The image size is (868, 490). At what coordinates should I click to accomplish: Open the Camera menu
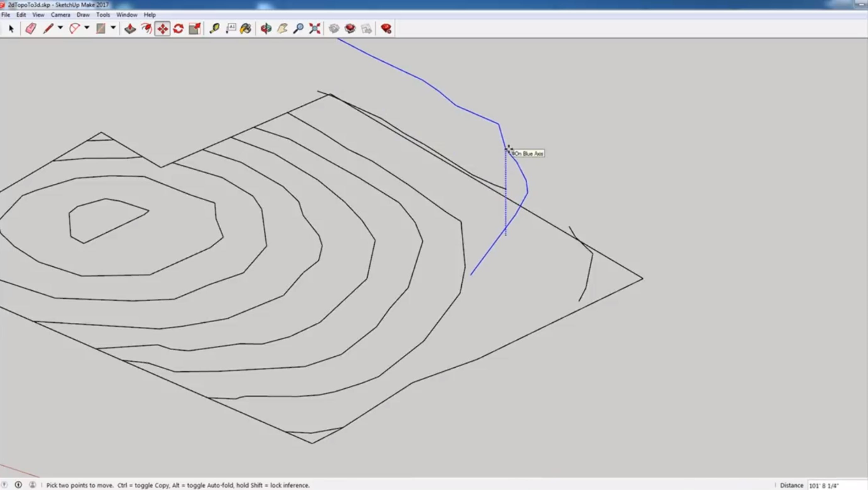click(60, 15)
